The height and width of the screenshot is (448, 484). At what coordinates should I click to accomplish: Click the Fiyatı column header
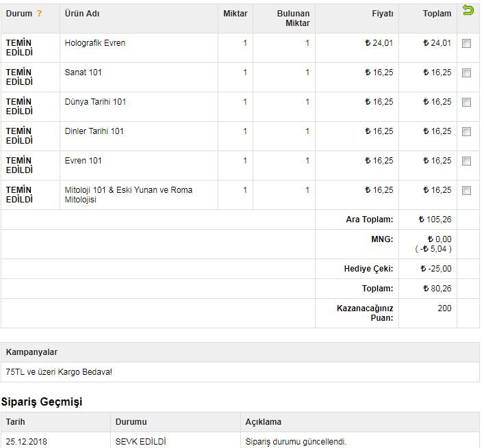tap(382, 14)
